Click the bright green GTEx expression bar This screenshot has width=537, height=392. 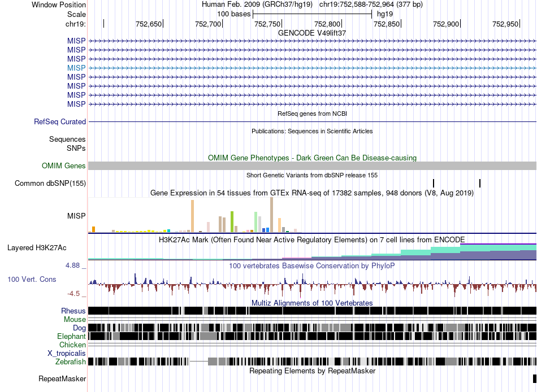(x=232, y=222)
